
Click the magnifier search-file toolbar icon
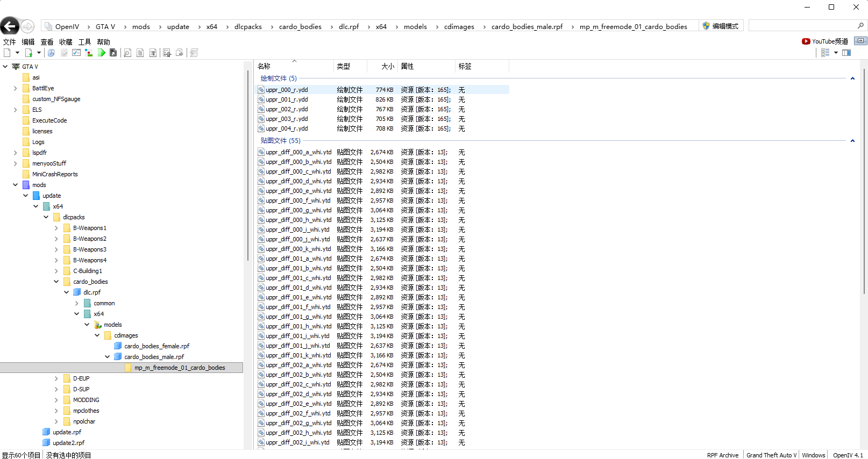pos(51,53)
